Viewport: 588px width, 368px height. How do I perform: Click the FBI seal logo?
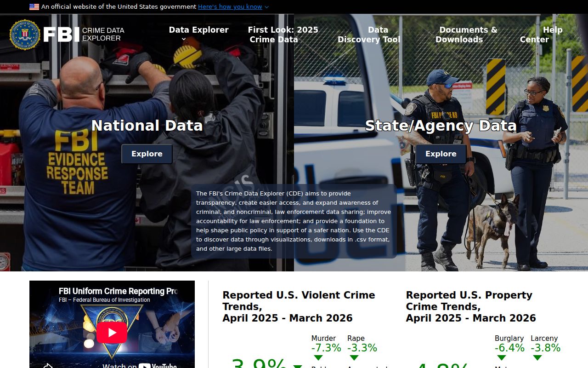coord(25,34)
